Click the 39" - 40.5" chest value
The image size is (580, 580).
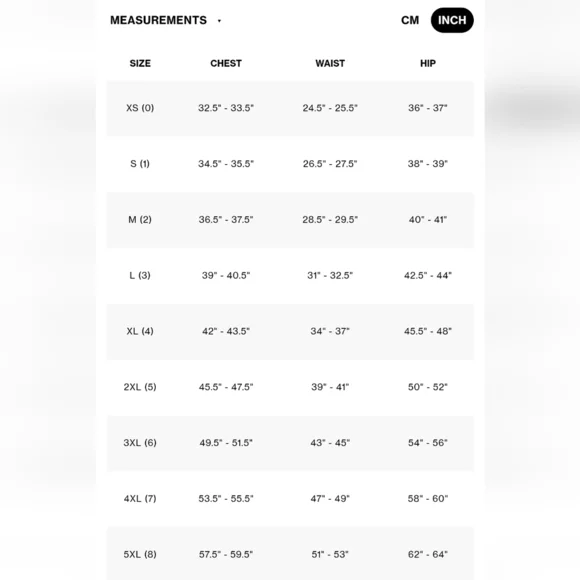226,275
